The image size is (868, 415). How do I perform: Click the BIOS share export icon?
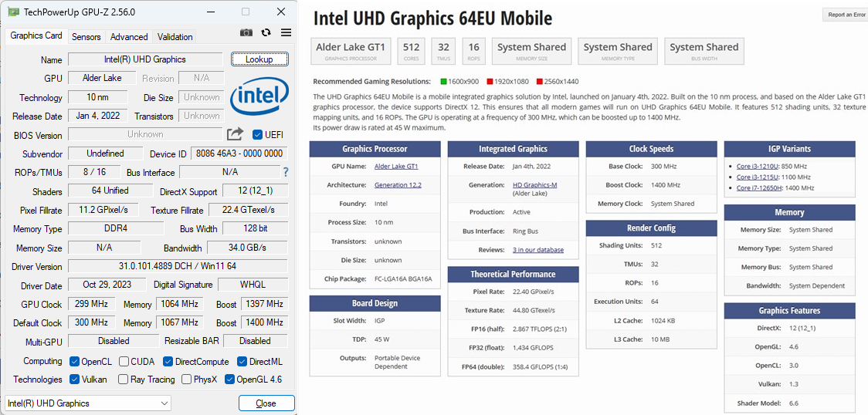[236, 134]
